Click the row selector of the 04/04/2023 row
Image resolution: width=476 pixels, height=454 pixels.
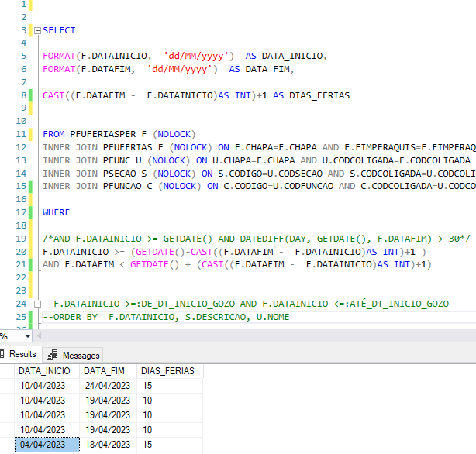point(7,445)
